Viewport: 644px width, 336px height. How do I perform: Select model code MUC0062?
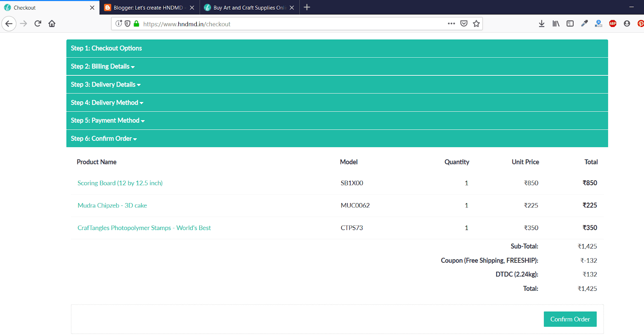point(355,205)
